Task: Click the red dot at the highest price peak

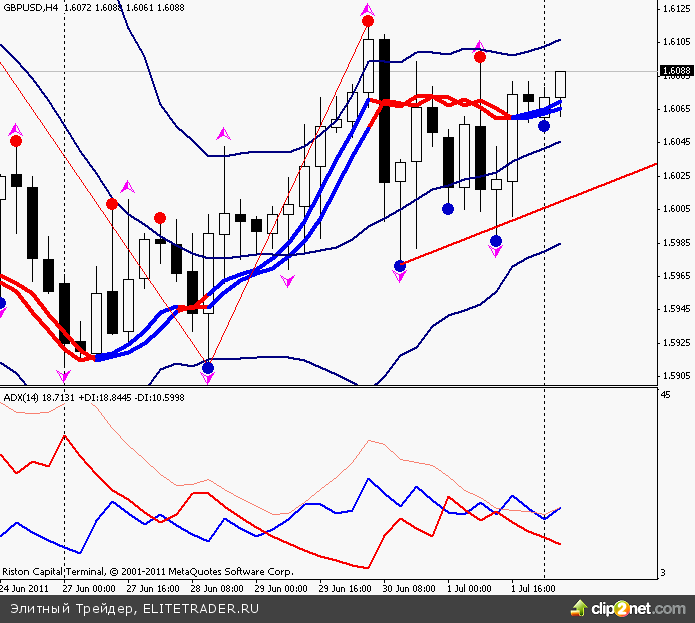Action: point(368,21)
